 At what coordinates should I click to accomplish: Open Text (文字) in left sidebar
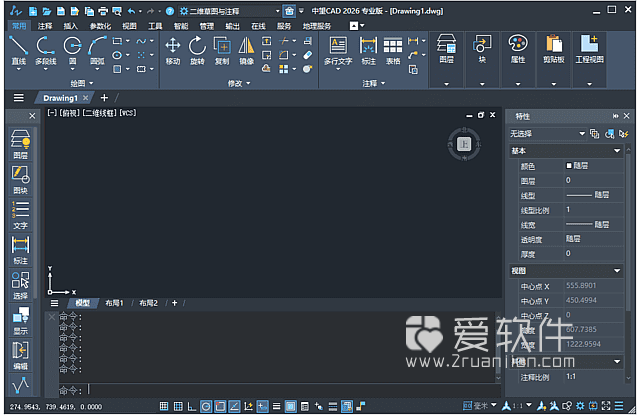click(x=20, y=214)
